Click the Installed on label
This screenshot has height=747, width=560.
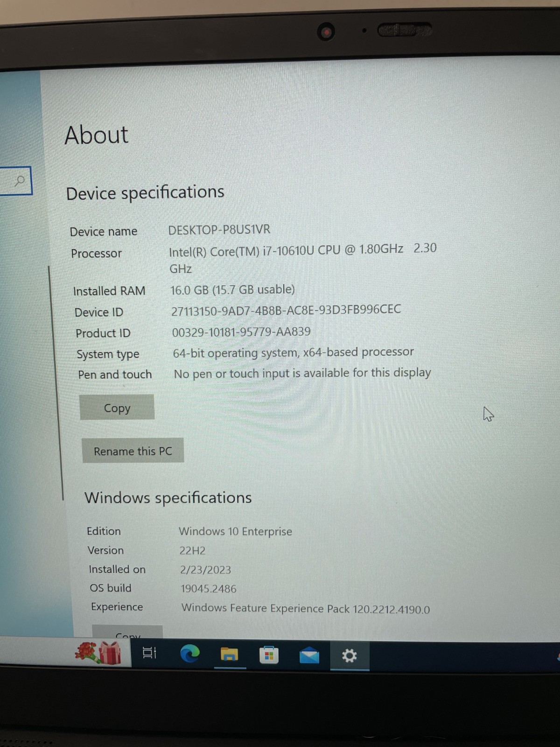(x=117, y=569)
